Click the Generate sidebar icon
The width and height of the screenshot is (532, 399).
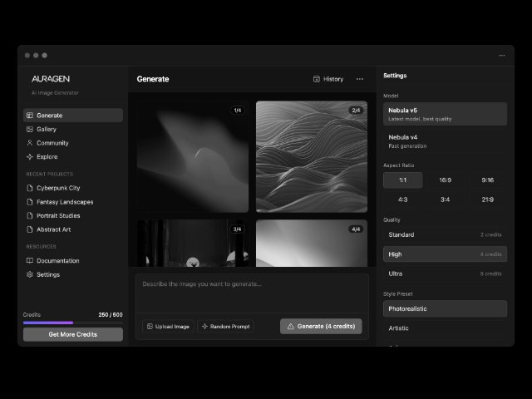tap(30, 116)
